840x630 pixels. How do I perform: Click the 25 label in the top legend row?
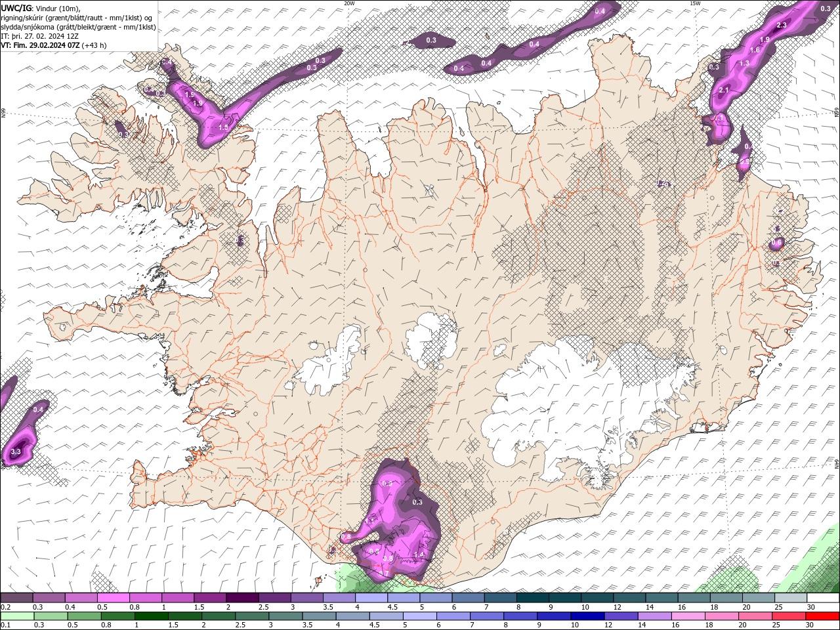click(x=778, y=607)
